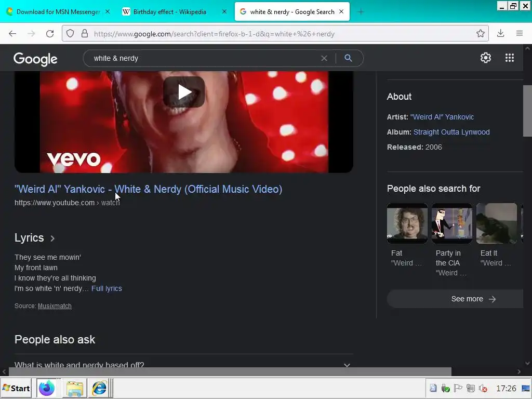Open Firefox downloads panel
The image size is (532, 399).
click(x=500, y=33)
